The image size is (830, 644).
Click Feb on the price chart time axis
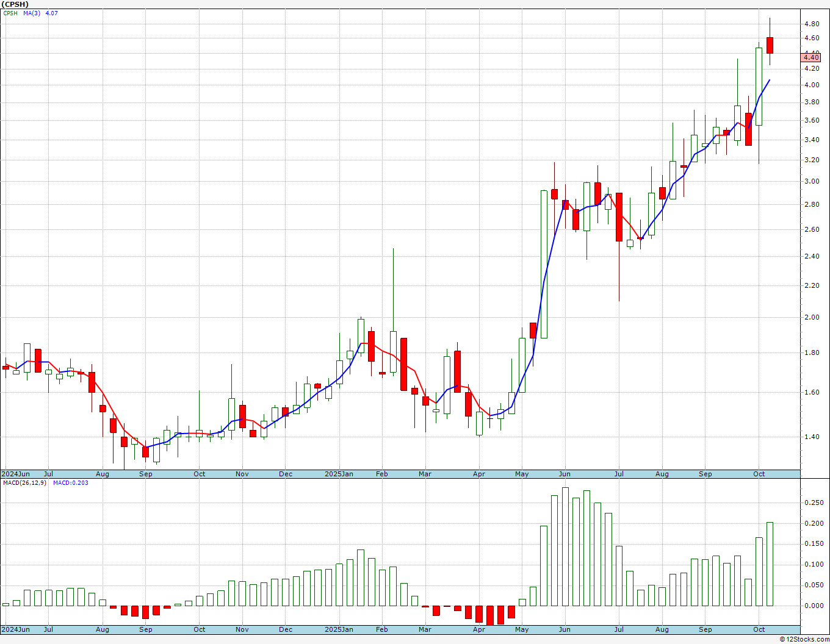[382, 474]
